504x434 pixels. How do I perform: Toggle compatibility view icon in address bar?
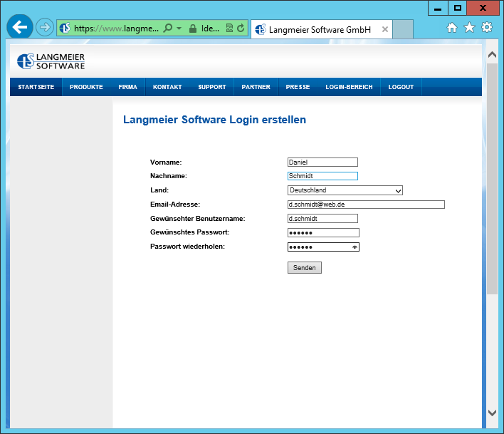[229, 29]
